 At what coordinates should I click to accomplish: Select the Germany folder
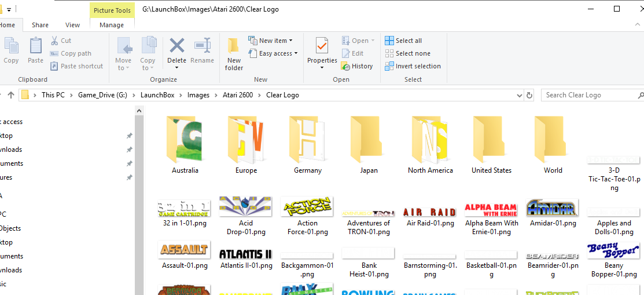coord(308,145)
